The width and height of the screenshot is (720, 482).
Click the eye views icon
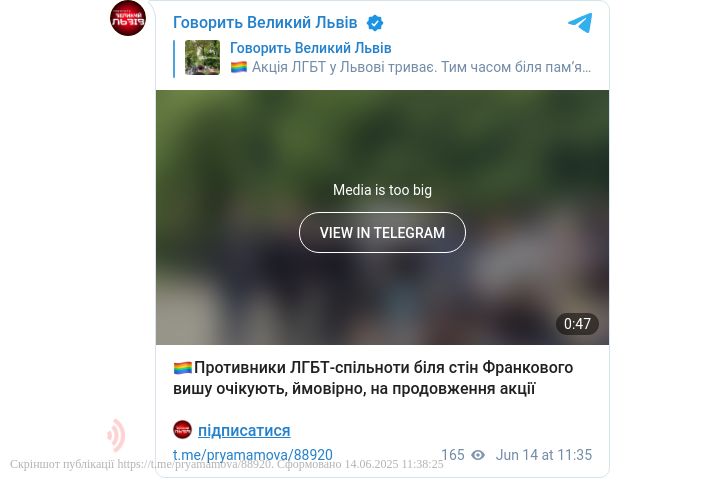(x=478, y=455)
